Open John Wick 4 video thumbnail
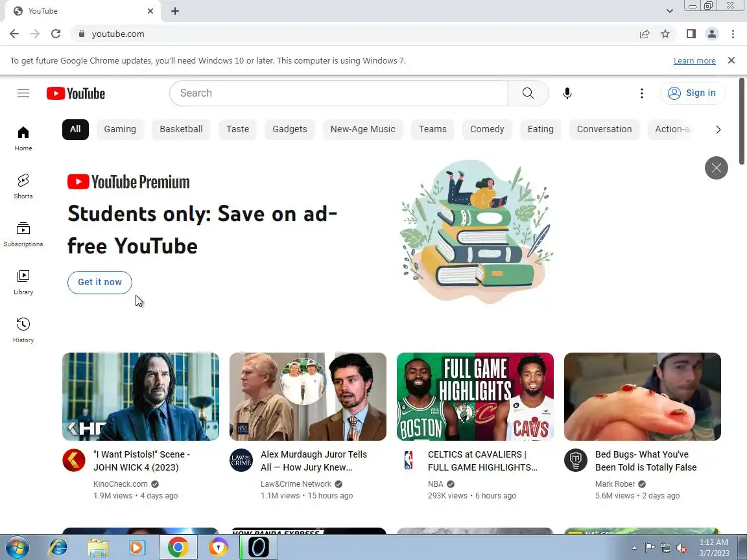 pos(141,397)
